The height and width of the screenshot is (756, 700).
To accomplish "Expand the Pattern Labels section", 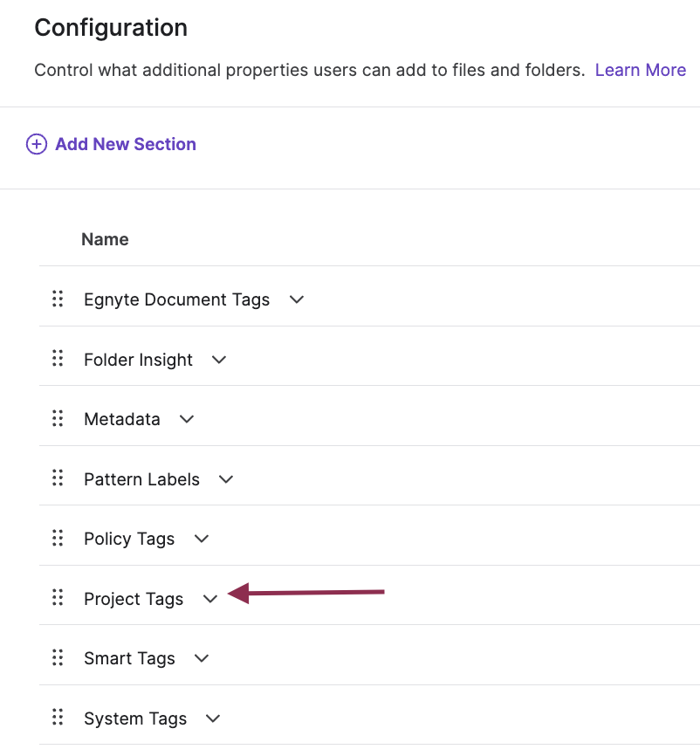I will tap(225, 478).
